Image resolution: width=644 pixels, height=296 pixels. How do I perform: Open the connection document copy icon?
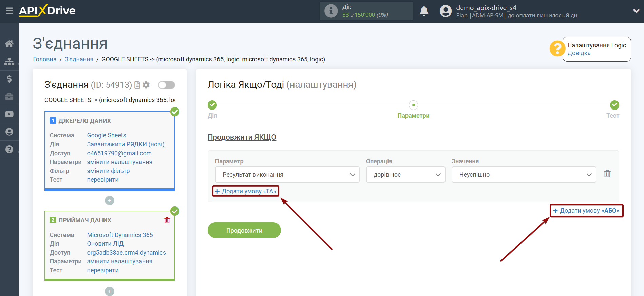click(x=137, y=85)
